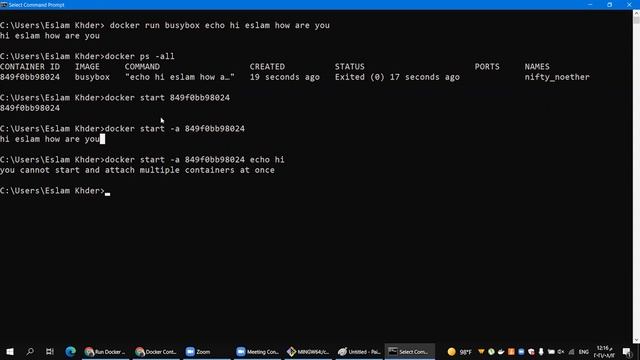Click the nifty_noether container name
The height and width of the screenshot is (360, 640).
[x=557, y=77]
